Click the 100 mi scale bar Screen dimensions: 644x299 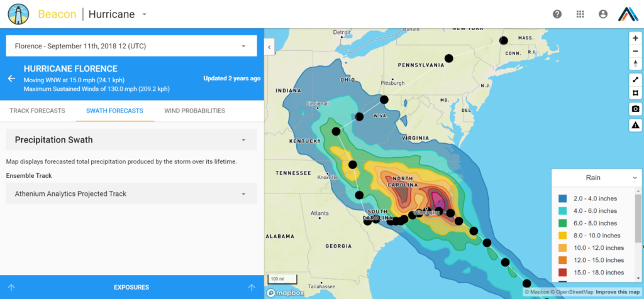282,279
